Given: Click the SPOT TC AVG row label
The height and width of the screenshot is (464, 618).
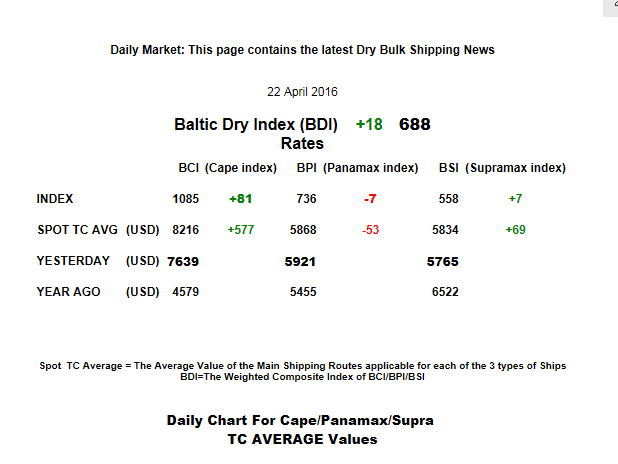Looking at the screenshot, I should tap(77, 230).
